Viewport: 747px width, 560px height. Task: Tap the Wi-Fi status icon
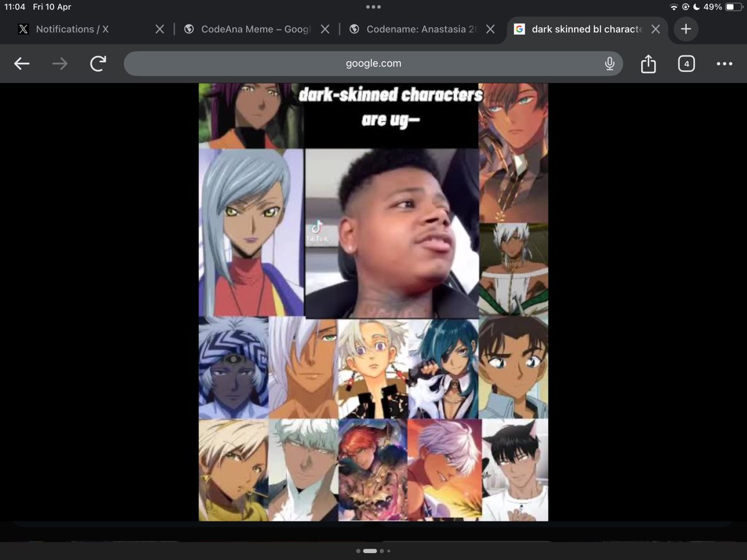coord(674,7)
